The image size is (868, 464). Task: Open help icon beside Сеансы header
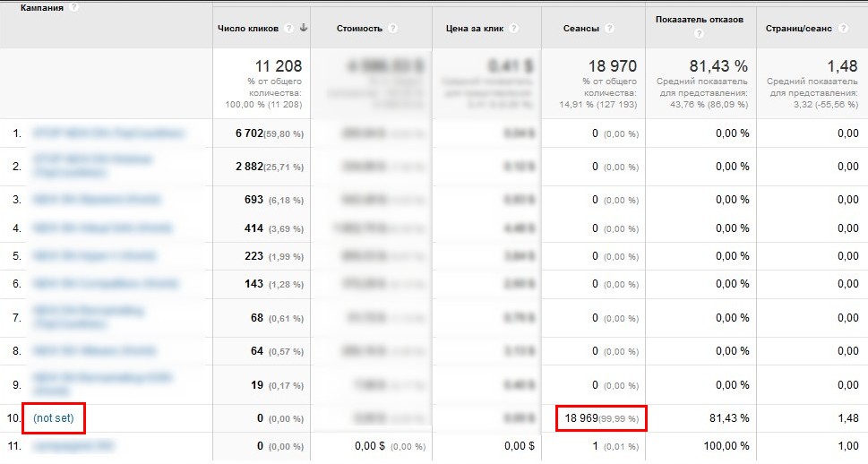pyautogui.click(x=609, y=29)
